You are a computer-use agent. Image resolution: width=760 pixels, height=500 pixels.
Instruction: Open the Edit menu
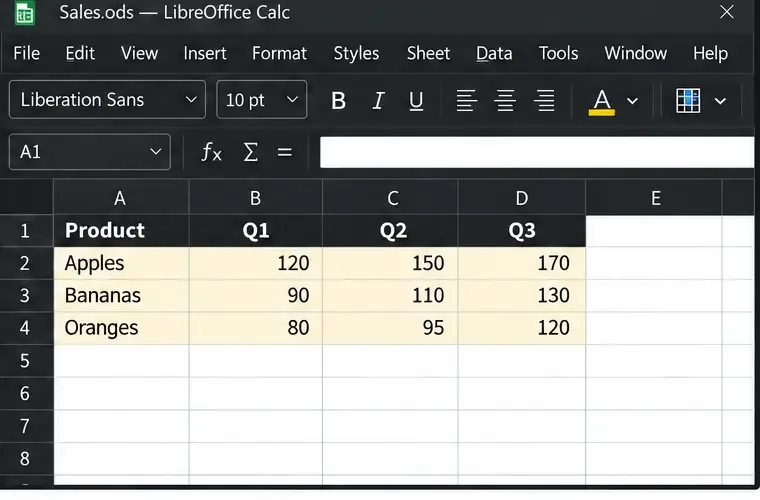click(80, 53)
